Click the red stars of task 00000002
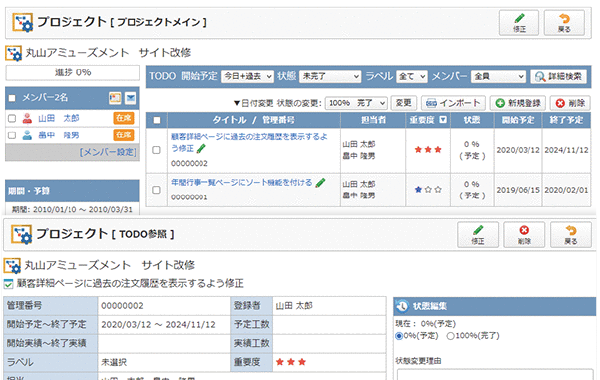This screenshot has height=380, width=600. click(x=428, y=150)
